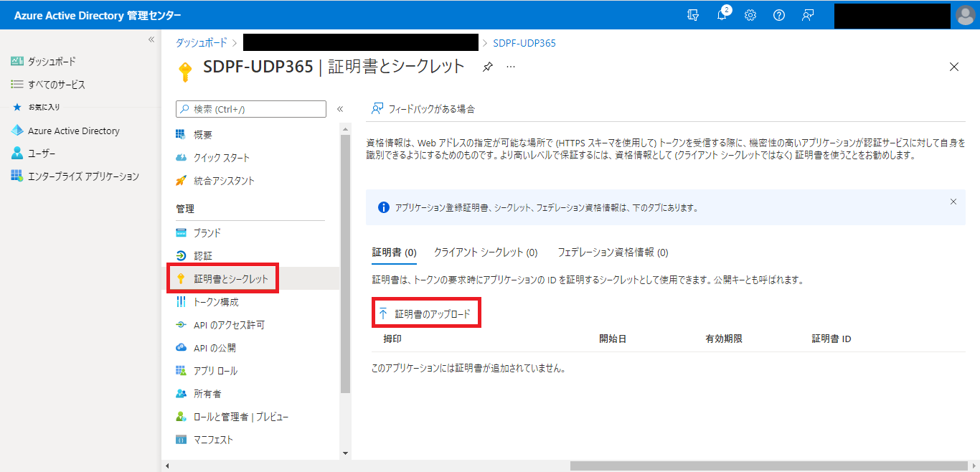Click the help question mark icon
The height and width of the screenshot is (472, 980).
[779, 15]
